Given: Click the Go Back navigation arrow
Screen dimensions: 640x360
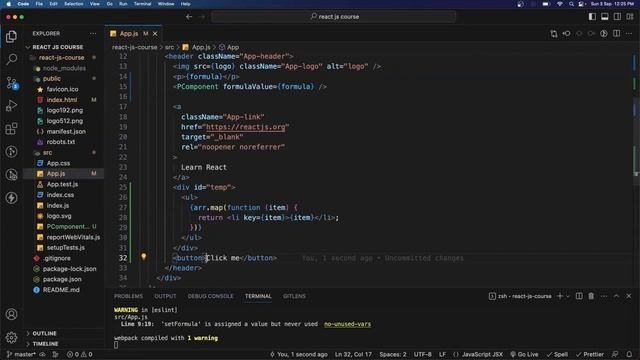Looking at the screenshot, I should pos(189,17).
